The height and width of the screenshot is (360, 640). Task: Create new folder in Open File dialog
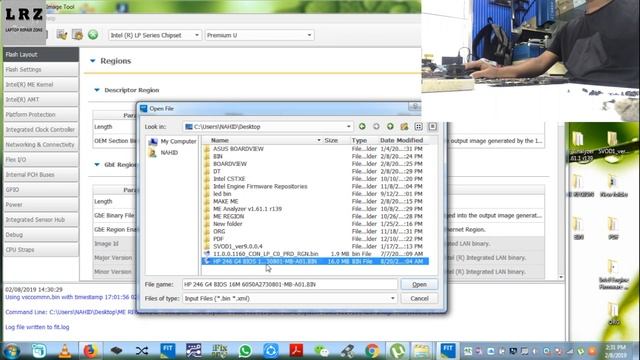coord(404,127)
